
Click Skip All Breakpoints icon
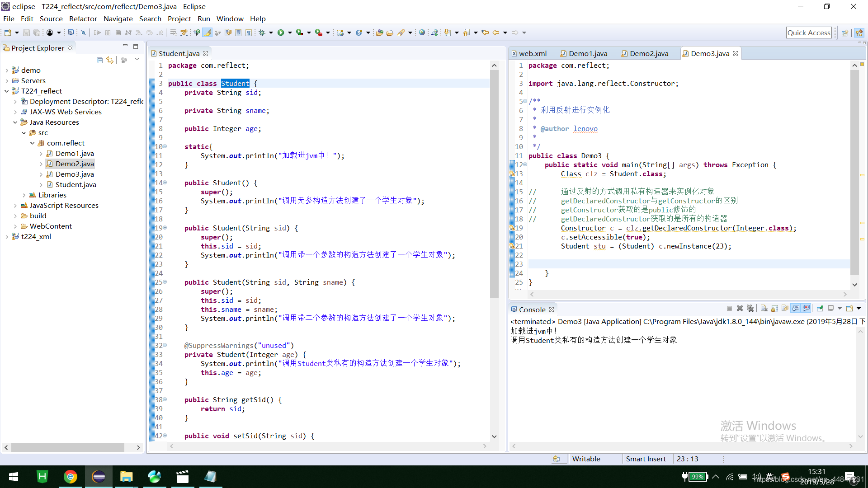pyautogui.click(x=83, y=33)
